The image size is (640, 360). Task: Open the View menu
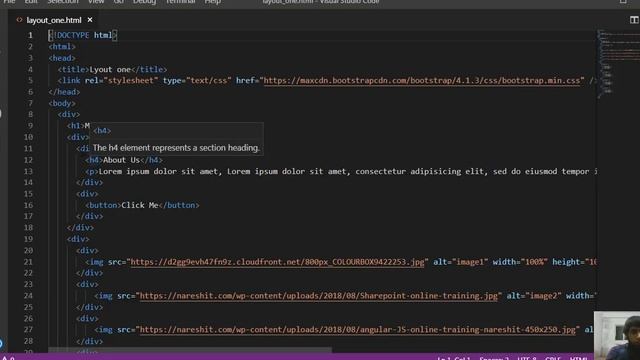[96, 2]
